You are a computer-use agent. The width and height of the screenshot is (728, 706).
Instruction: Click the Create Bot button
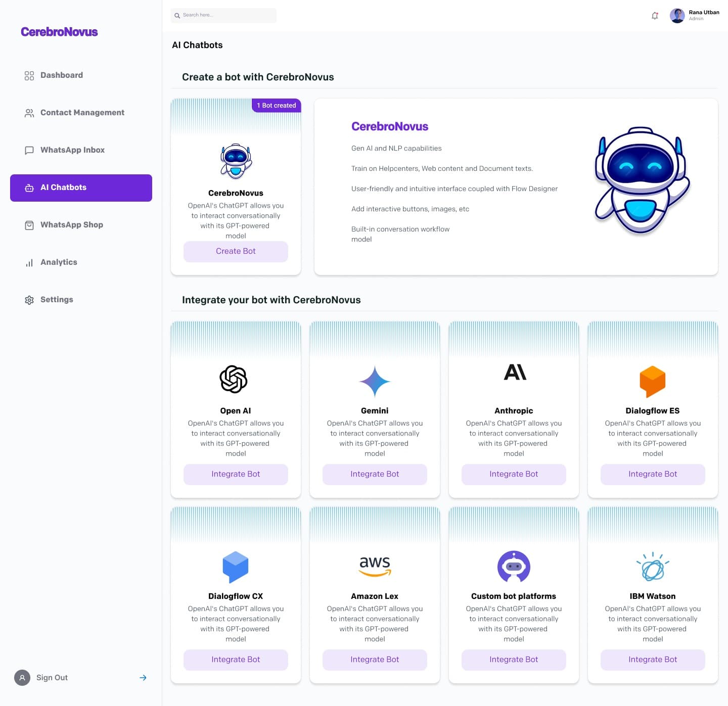(236, 251)
